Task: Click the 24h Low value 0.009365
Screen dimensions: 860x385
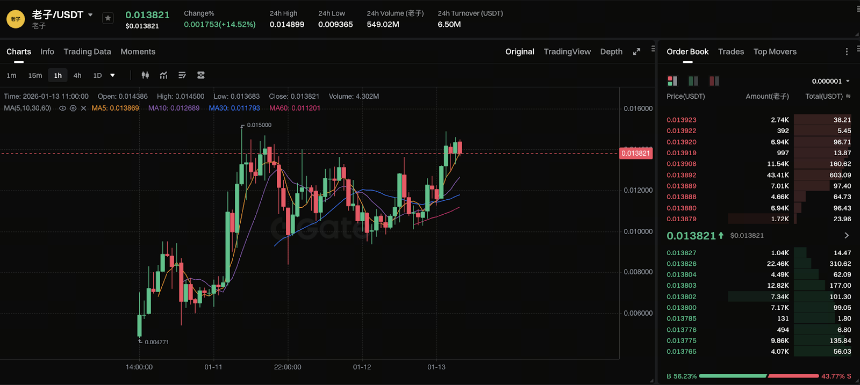Action: click(336, 25)
